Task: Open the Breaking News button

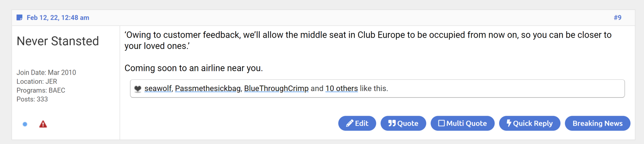Action: tap(598, 123)
